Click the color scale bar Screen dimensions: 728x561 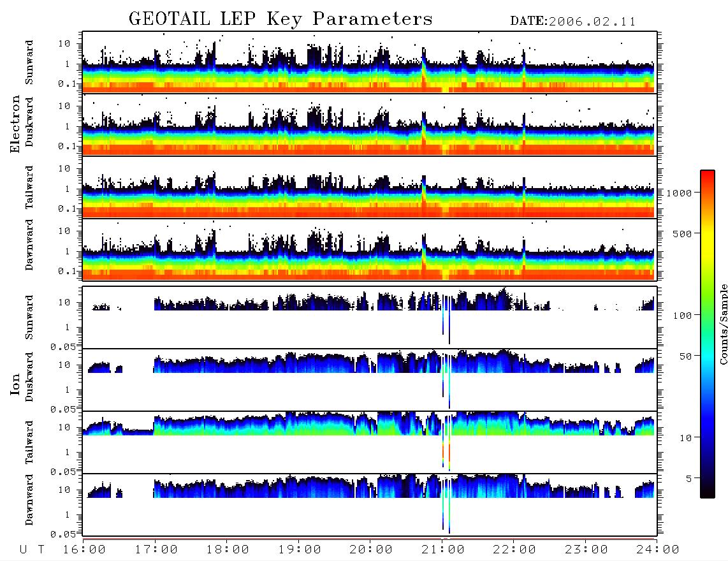[x=707, y=334]
